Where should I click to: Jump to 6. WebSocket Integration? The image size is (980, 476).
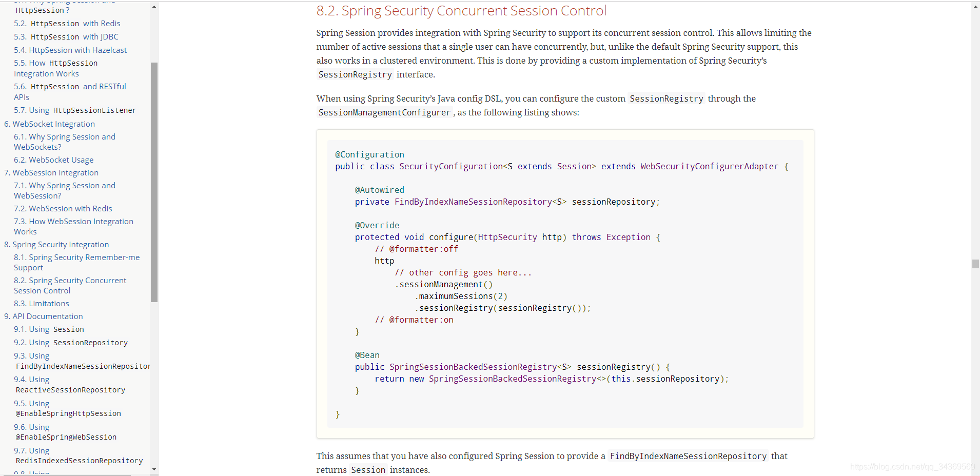(x=50, y=124)
